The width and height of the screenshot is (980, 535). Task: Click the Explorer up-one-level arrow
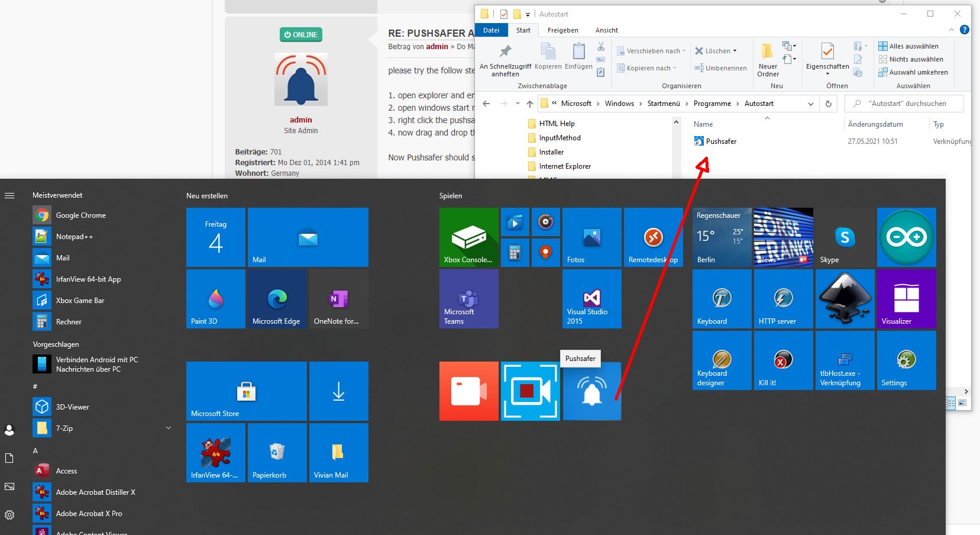530,104
